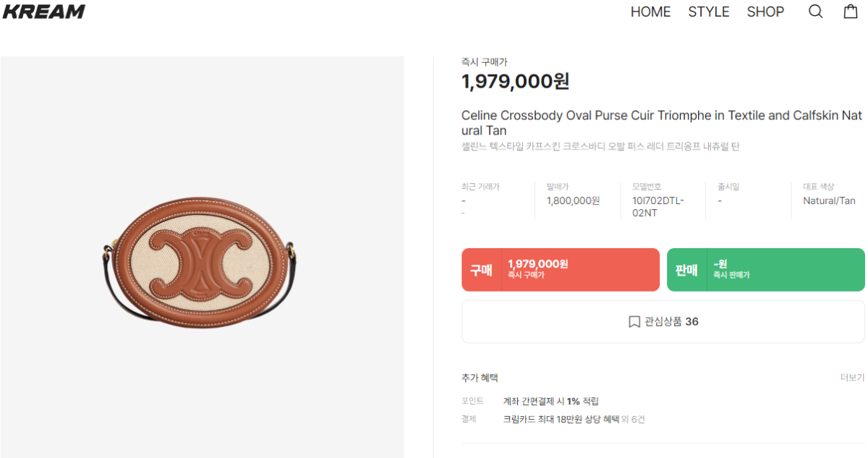Switch to the SHOP menu
This screenshot has width=868, height=458.
pos(765,12)
